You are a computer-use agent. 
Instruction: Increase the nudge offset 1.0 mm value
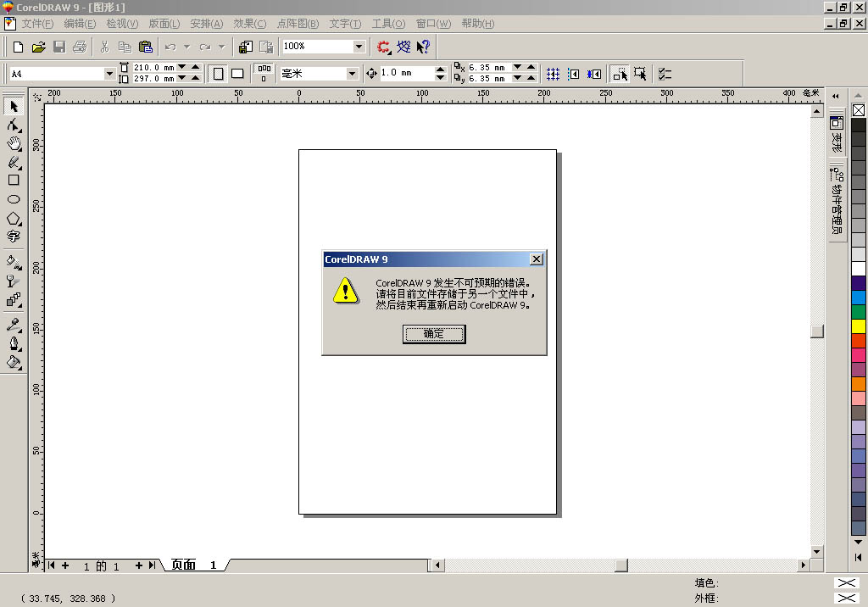[441, 70]
